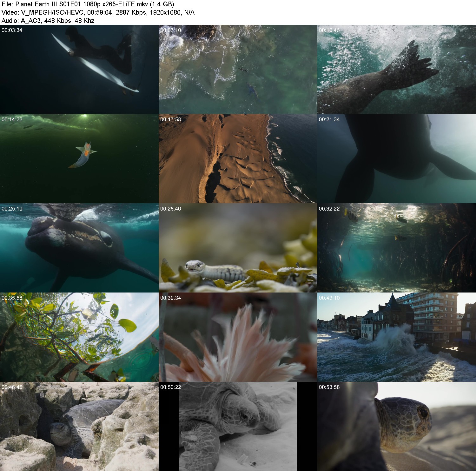
Task: Click the 00:46:46 turtle among rocks thumbnail
Action: click(79, 426)
